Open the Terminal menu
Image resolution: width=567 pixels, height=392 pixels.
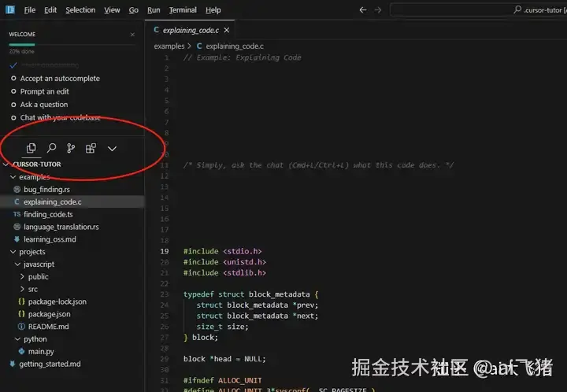183,10
